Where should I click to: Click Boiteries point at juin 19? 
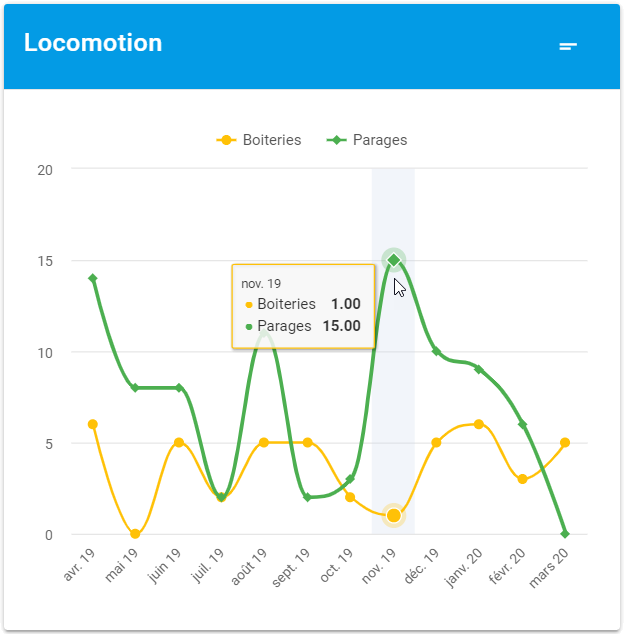[x=179, y=442]
